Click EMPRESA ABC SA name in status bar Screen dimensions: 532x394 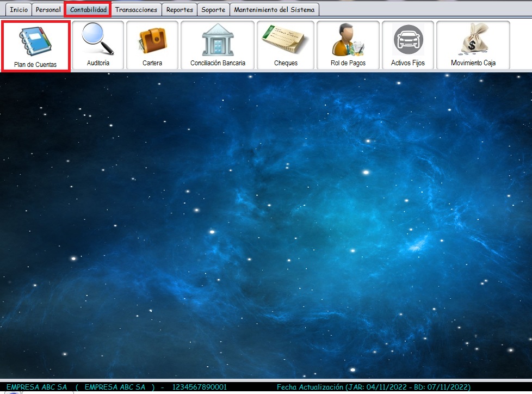pyautogui.click(x=36, y=387)
